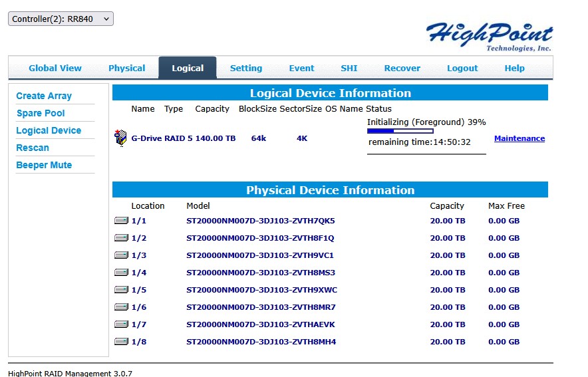This screenshot has height=377, width=588.
Task: Open the Logical Device sidebar link
Action: point(49,130)
